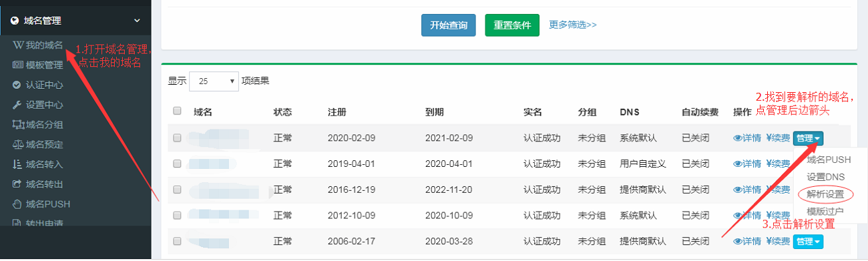Select the expiry date 2020-10-09 cell

coord(449,215)
